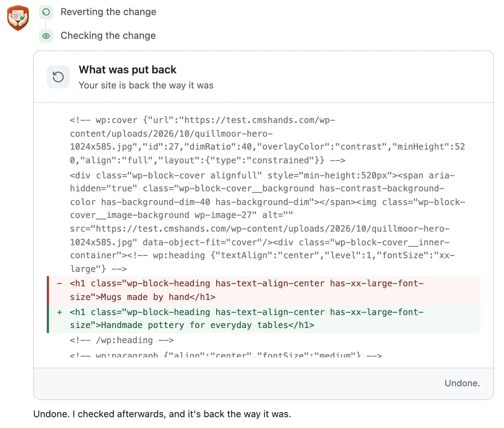Select the added Handmade pottery heading line
The image size is (504, 428).
coord(247,319)
